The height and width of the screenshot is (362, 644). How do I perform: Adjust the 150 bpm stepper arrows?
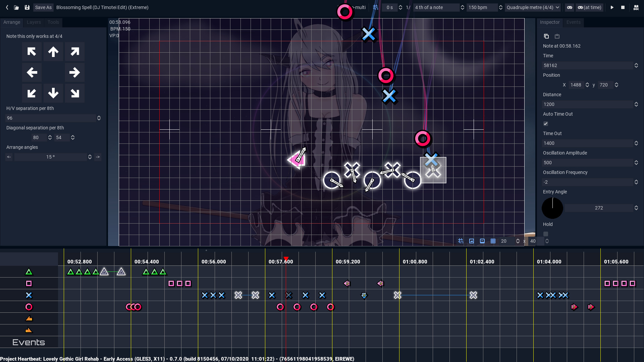[x=501, y=7]
